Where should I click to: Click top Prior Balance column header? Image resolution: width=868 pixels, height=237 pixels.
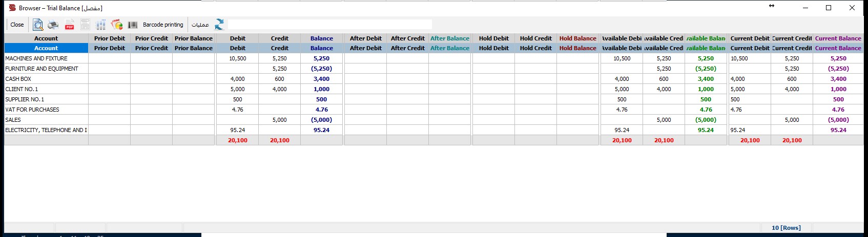[194, 38]
